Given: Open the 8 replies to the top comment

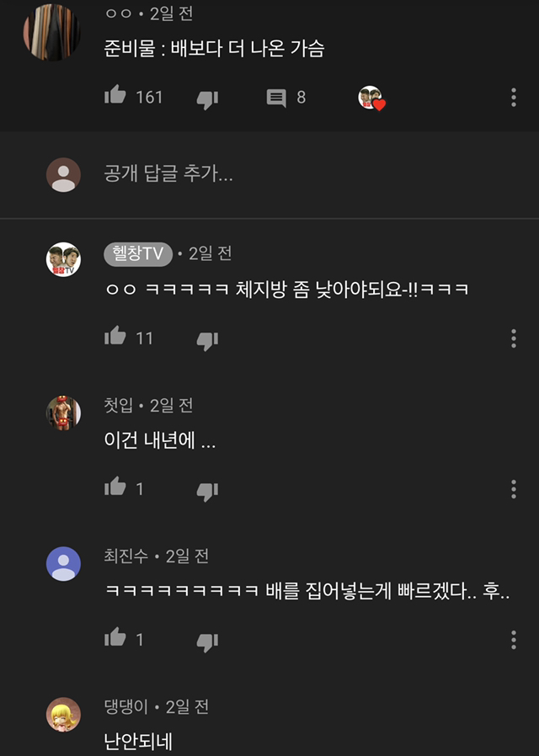Looking at the screenshot, I should (x=278, y=98).
